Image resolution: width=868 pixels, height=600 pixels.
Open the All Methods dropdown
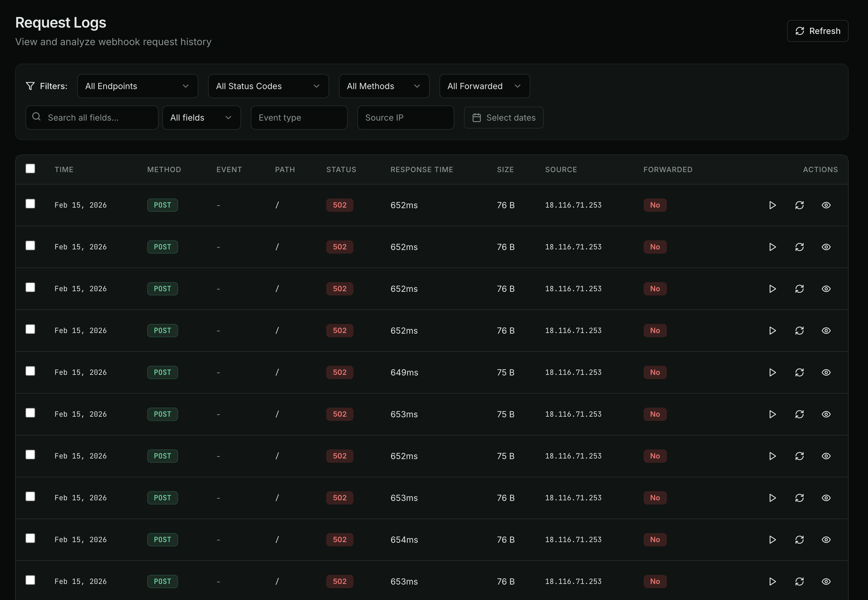pyautogui.click(x=384, y=86)
